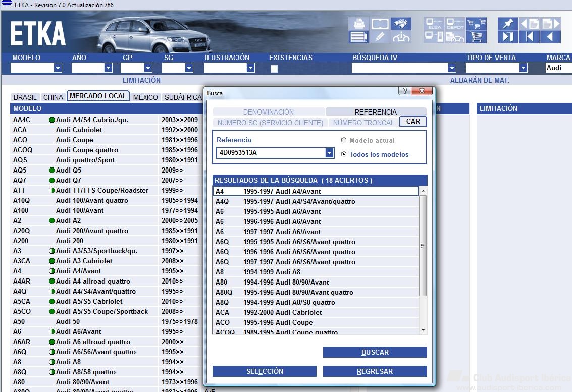
Task: Open the TIPO DE VENTA dropdown arrow
Action: [x=523, y=68]
